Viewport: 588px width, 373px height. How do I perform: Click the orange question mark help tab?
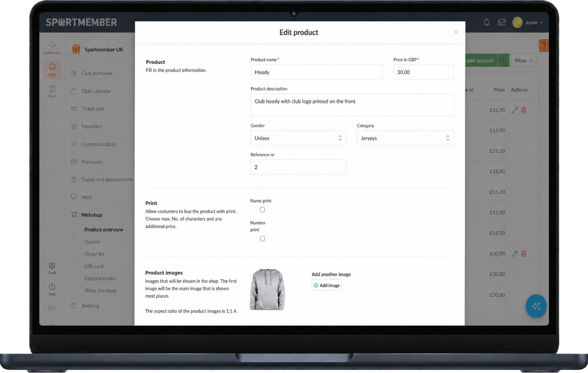(x=543, y=46)
